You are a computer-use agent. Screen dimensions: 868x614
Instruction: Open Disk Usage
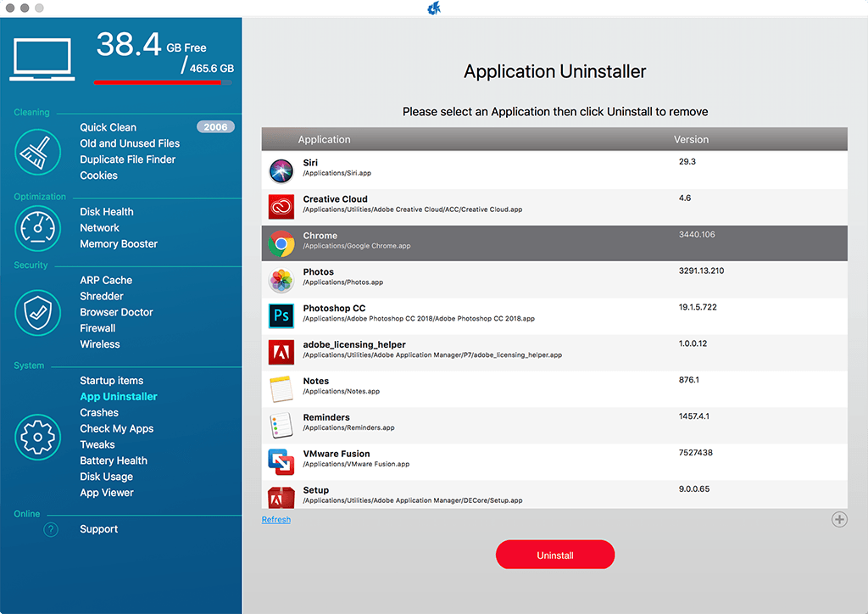(x=106, y=477)
